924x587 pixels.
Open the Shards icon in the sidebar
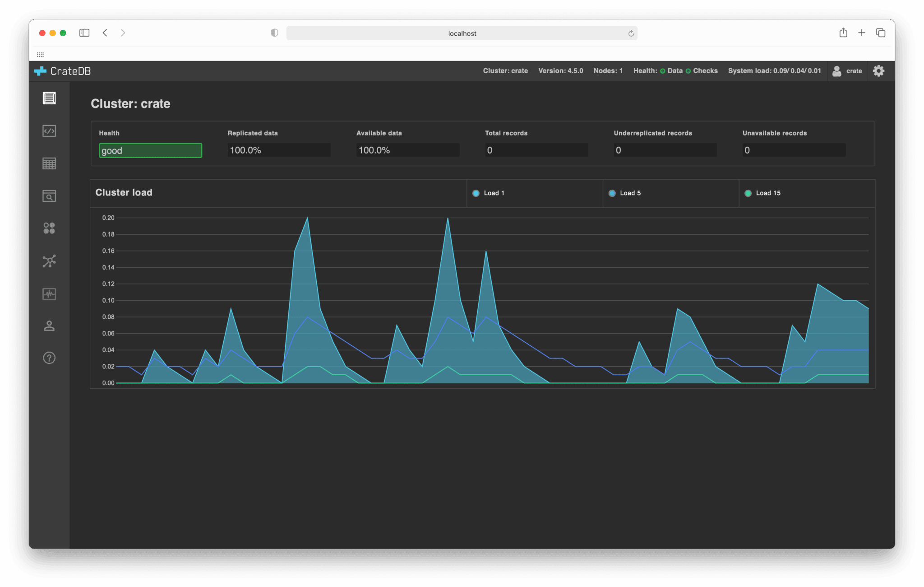coord(49,228)
